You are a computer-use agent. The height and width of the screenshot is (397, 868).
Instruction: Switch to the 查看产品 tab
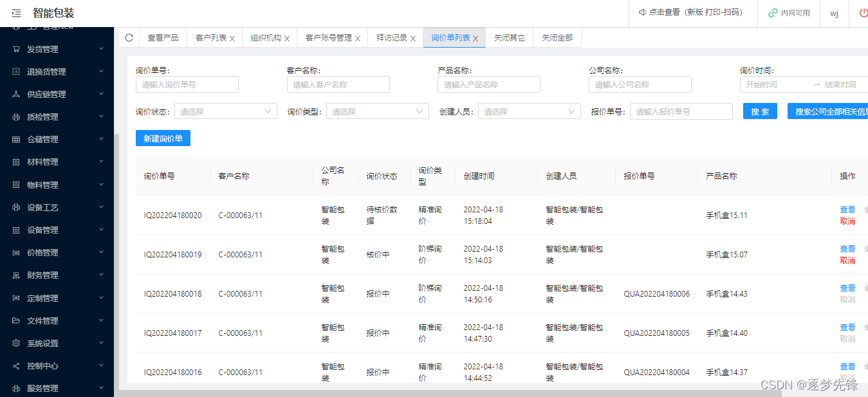163,38
